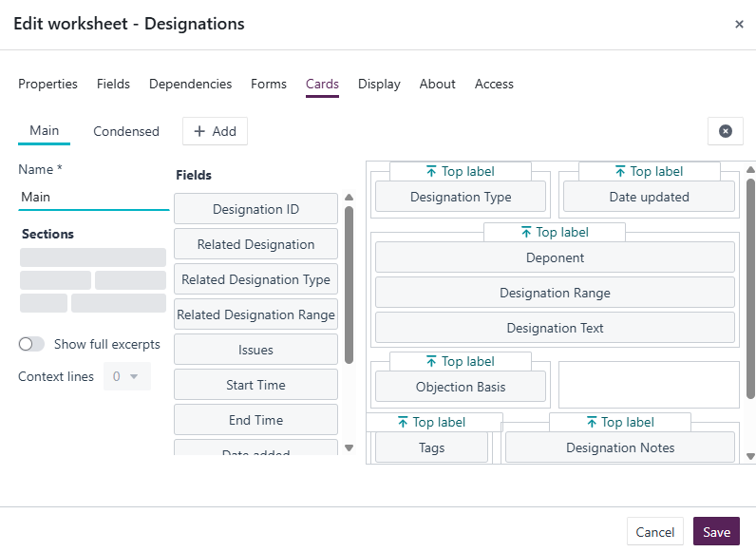756x552 pixels.
Task: Cancel editing the worksheet
Action: pyautogui.click(x=654, y=532)
